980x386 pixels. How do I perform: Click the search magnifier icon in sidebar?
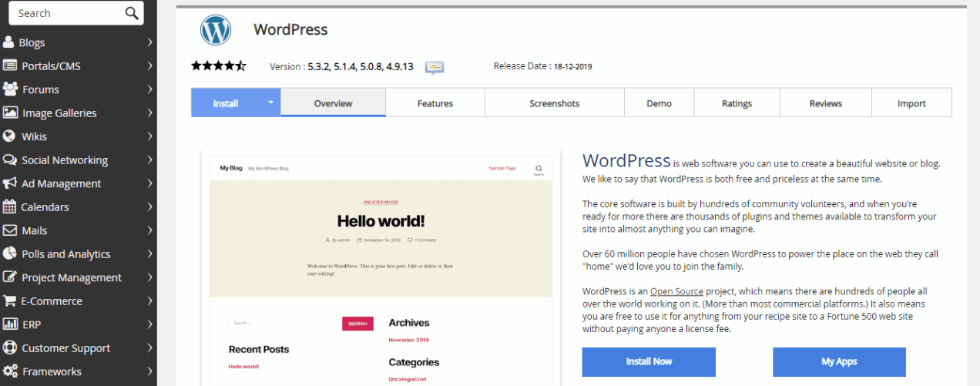(132, 13)
